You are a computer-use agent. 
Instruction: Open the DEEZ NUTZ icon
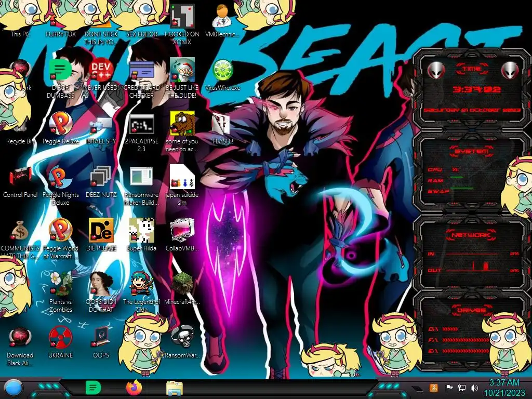[101, 182]
